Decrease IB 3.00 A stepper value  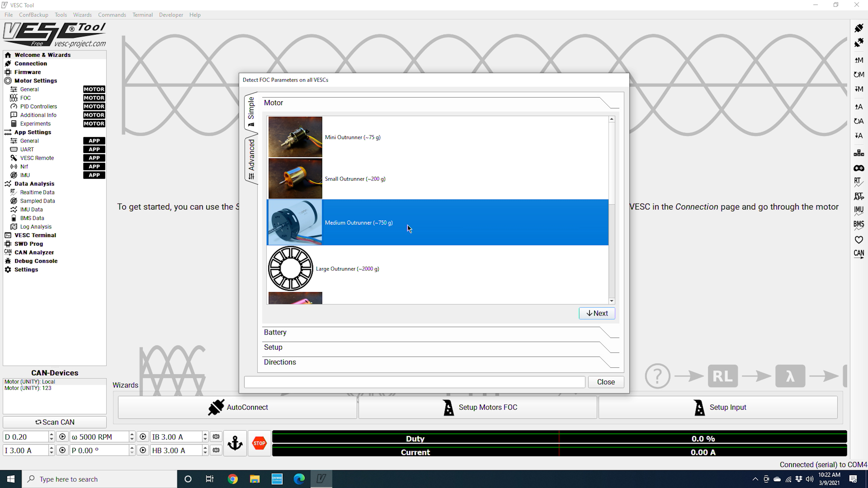pyautogui.click(x=205, y=439)
